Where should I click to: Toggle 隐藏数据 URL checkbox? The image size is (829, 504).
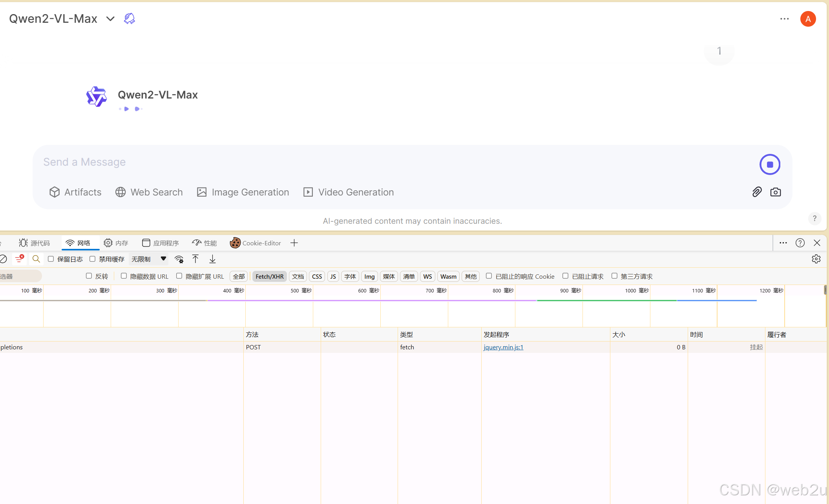coord(124,276)
